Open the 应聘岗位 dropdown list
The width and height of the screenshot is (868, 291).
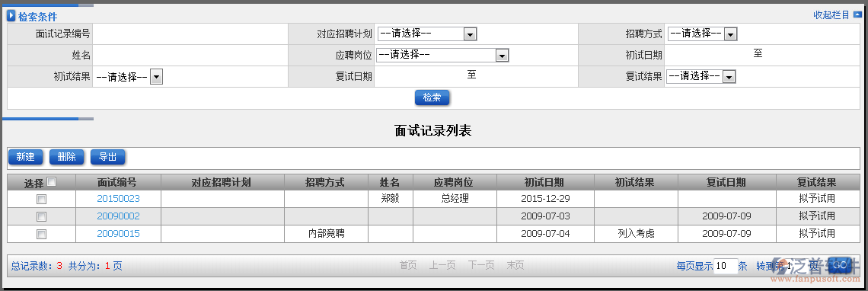point(442,55)
